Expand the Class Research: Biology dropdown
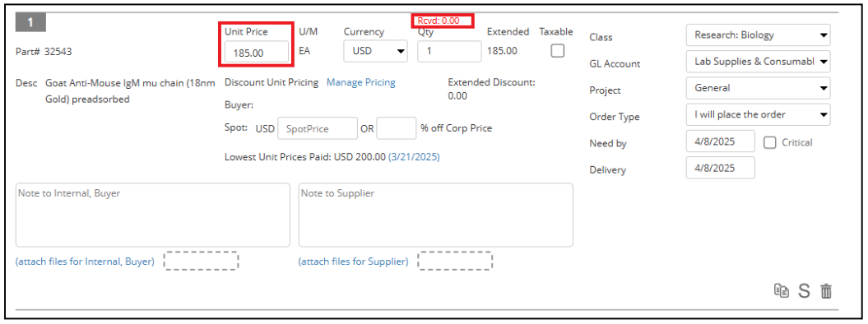The width and height of the screenshot is (868, 324). [758, 35]
